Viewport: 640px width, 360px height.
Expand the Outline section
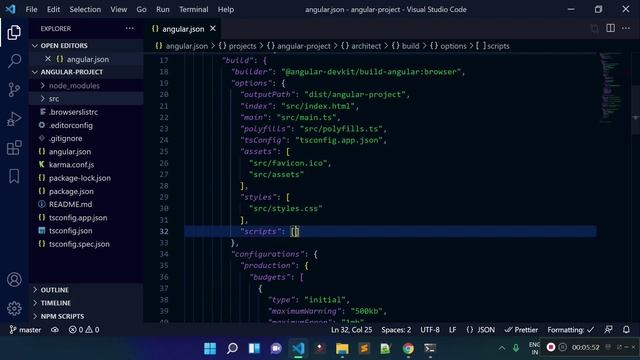86,290
